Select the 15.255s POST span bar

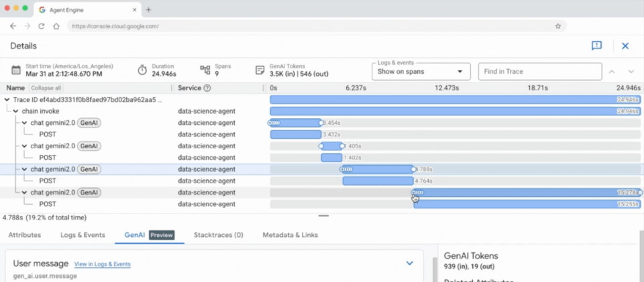pyautogui.click(x=527, y=204)
